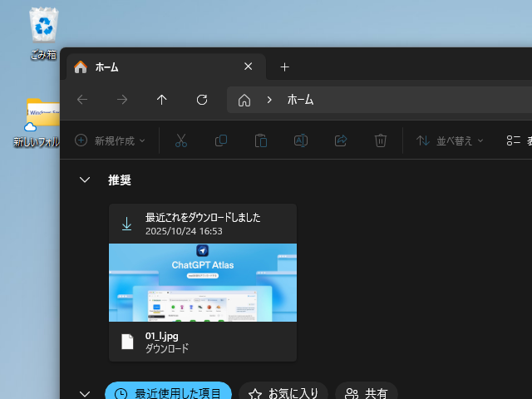The image size is (532, 399).
Task: Select the 最近使用した項目 filter button
Action: (x=168, y=392)
